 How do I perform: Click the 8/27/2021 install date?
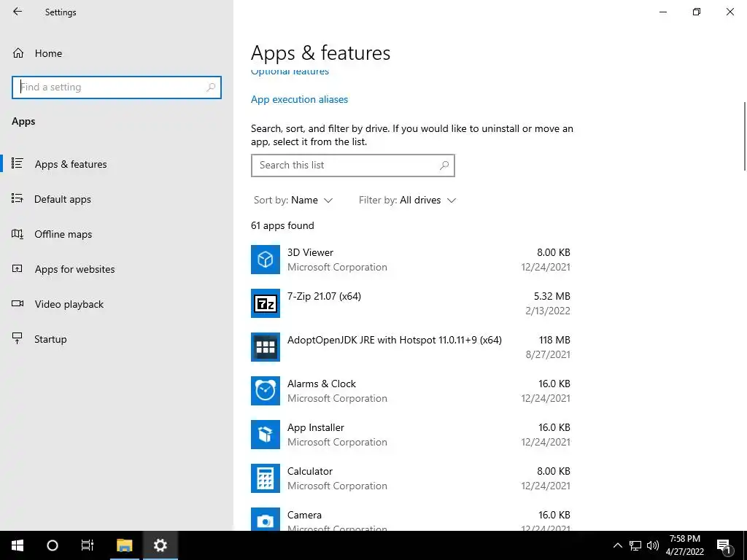(548, 355)
